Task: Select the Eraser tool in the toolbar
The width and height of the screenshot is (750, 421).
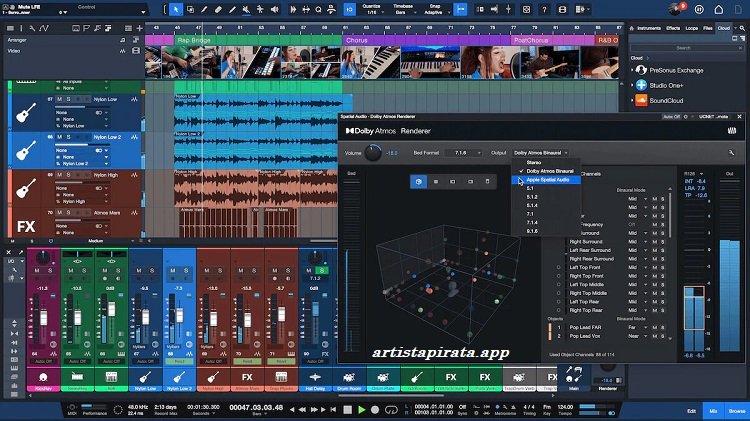Action: tap(218, 9)
